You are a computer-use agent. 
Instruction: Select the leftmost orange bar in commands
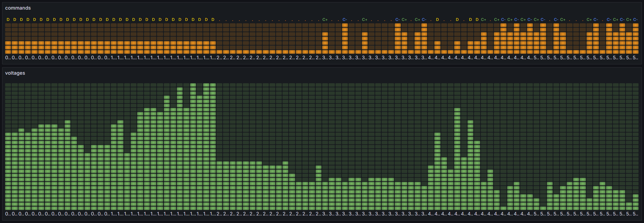(8, 47)
